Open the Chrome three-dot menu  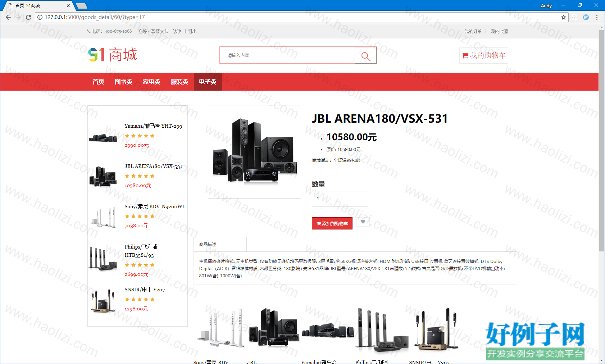click(597, 17)
